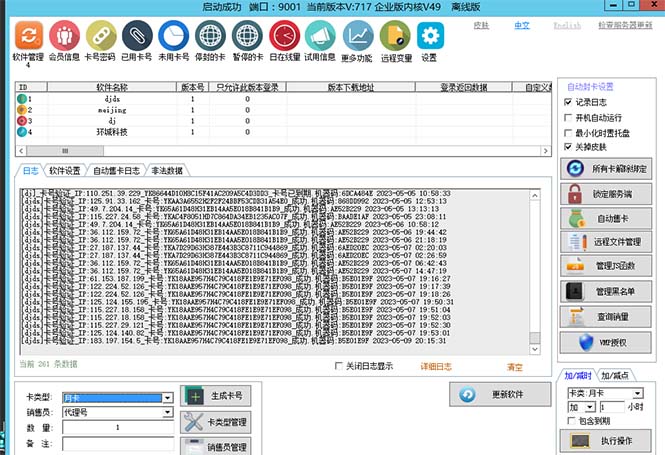Open 会员信息 member info icon
Image resolution: width=665 pixels, height=455 pixels.
click(x=64, y=36)
